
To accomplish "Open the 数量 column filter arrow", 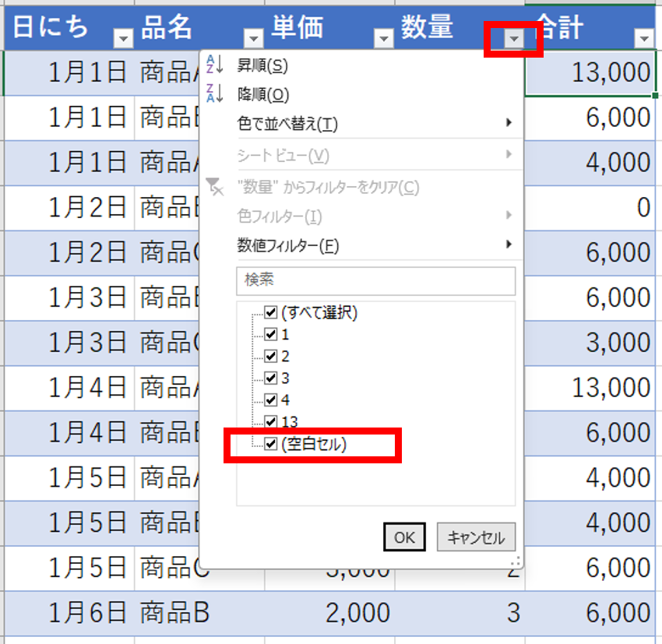I will click(x=513, y=38).
